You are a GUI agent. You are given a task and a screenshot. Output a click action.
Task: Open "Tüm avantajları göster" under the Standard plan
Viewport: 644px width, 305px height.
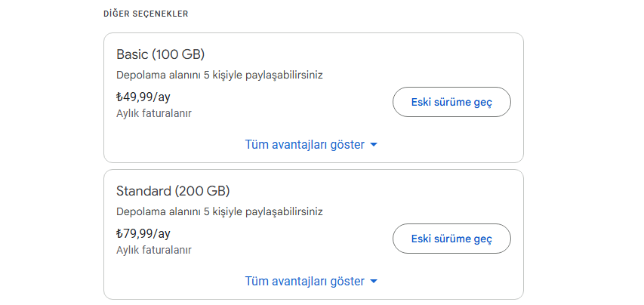(x=304, y=281)
